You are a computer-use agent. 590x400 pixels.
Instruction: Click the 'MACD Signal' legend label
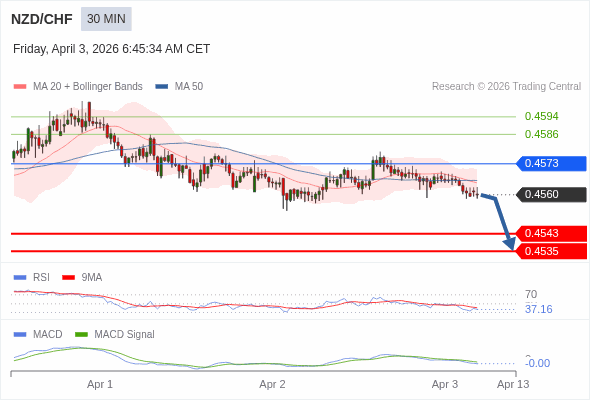(125, 335)
